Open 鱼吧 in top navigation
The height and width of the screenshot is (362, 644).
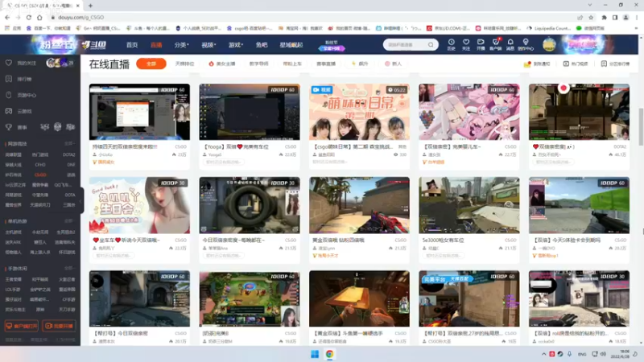click(x=261, y=45)
